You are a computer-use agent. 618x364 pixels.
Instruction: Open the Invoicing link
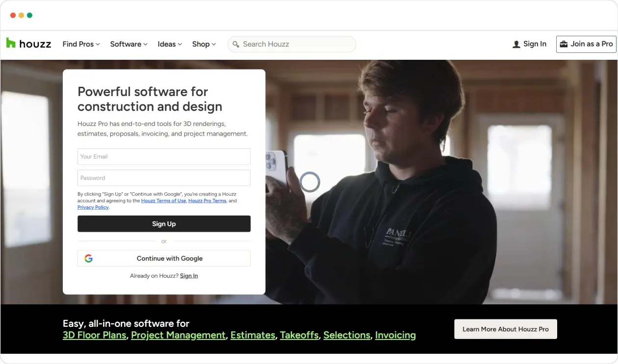pyautogui.click(x=395, y=335)
